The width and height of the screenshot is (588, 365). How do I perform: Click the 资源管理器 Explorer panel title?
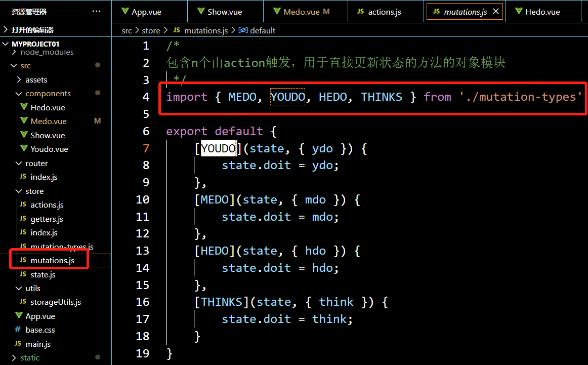click(29, 12)
